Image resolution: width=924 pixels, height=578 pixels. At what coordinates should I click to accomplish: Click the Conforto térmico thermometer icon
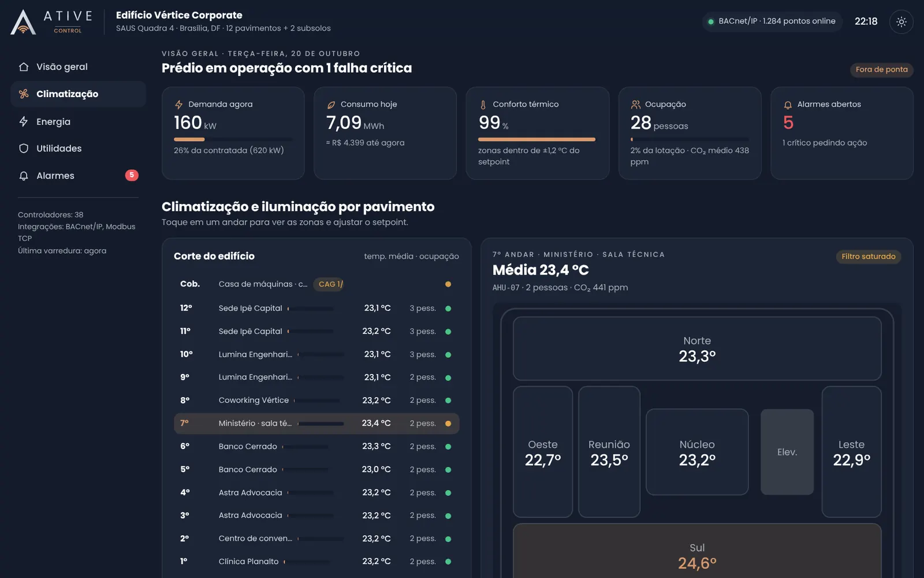pos(483,105)
